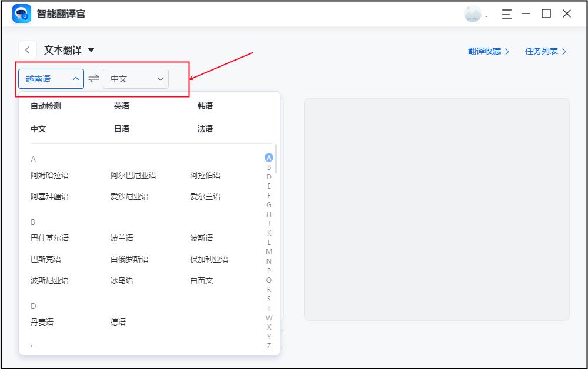
Task: Select 自动检测 language option
Action: 46,106
